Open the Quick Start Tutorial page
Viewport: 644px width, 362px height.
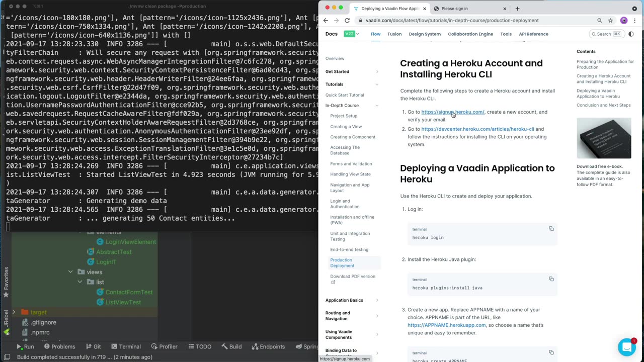pos(345,95)
